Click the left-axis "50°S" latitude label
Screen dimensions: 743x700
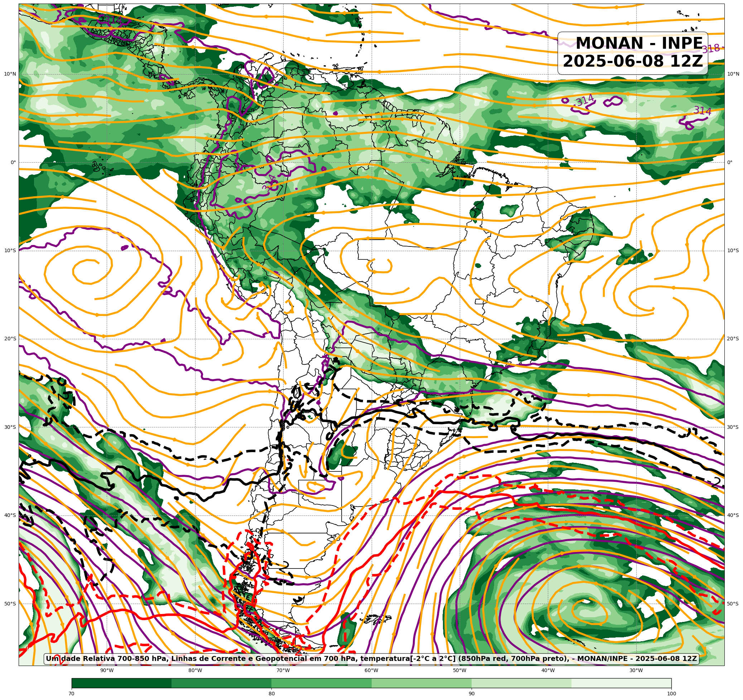click(x=10, y=604)
